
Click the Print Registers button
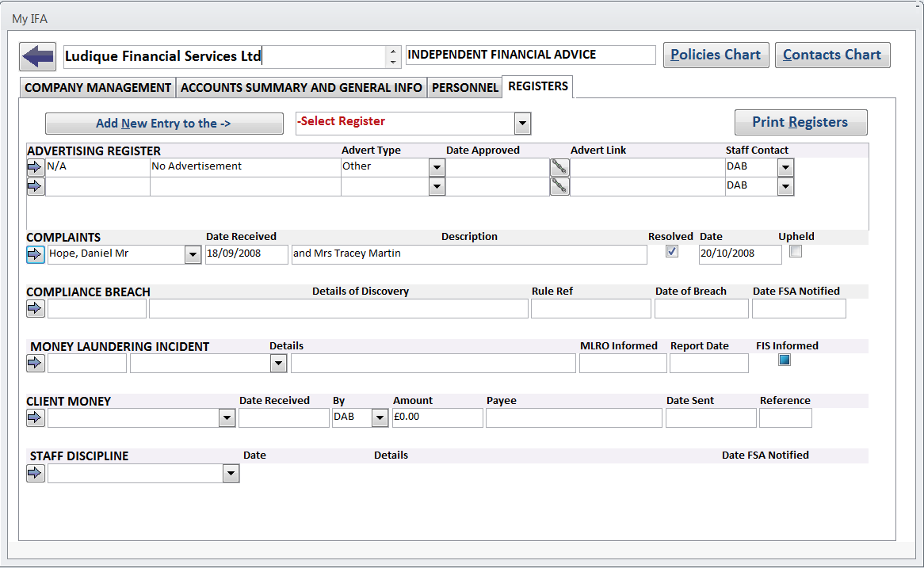point(800,122)
